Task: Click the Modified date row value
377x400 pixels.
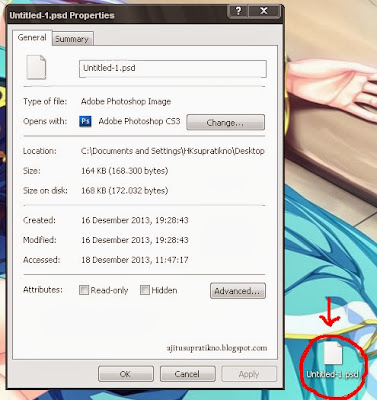Action: 135,240
